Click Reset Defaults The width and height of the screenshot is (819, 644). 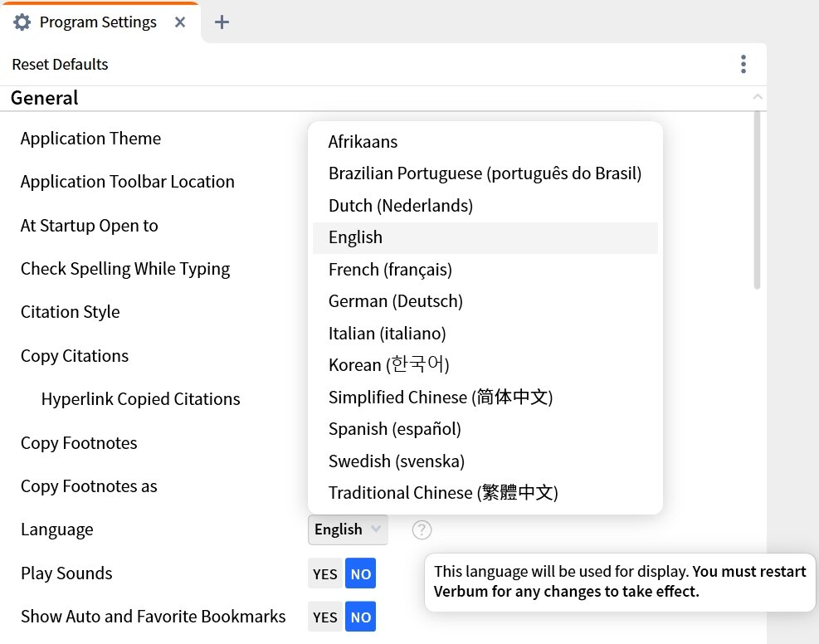60,64
